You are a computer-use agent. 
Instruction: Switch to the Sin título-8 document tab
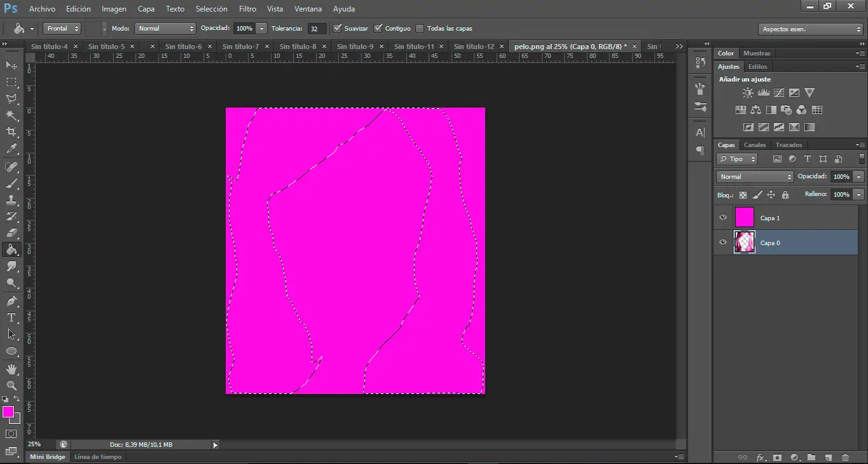pyautogui.click(x=298, y=46)
